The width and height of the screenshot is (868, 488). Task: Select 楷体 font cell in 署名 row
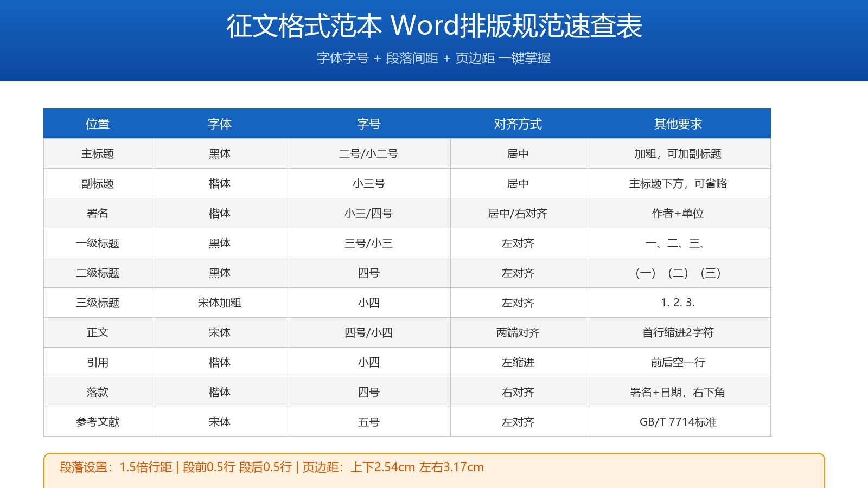pos(220,213)
